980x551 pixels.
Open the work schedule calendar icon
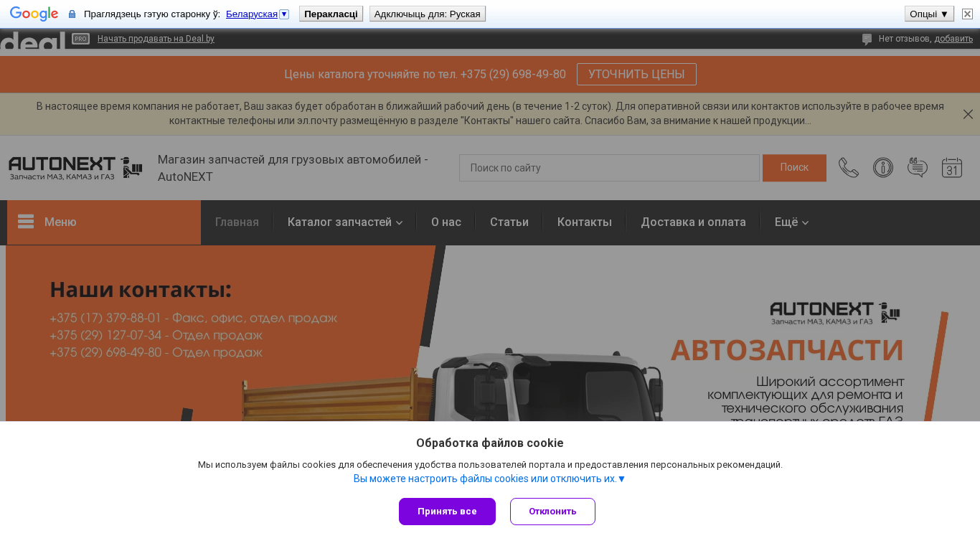point(952,168)
